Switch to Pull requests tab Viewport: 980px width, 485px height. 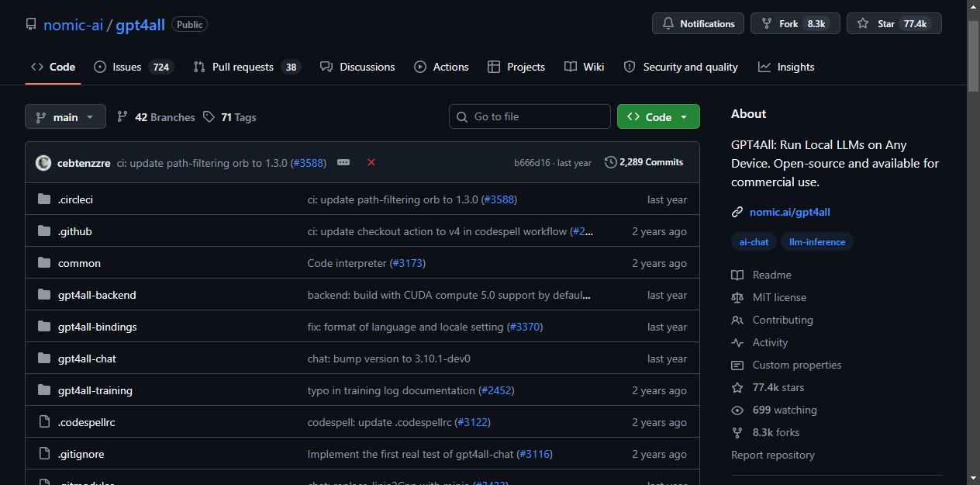[x=246, y=67]
